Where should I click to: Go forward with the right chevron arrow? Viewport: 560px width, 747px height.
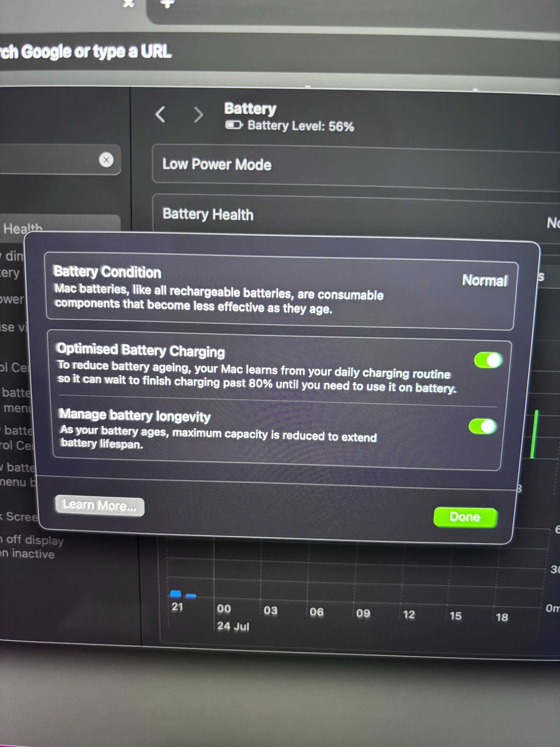click(199, 115)
